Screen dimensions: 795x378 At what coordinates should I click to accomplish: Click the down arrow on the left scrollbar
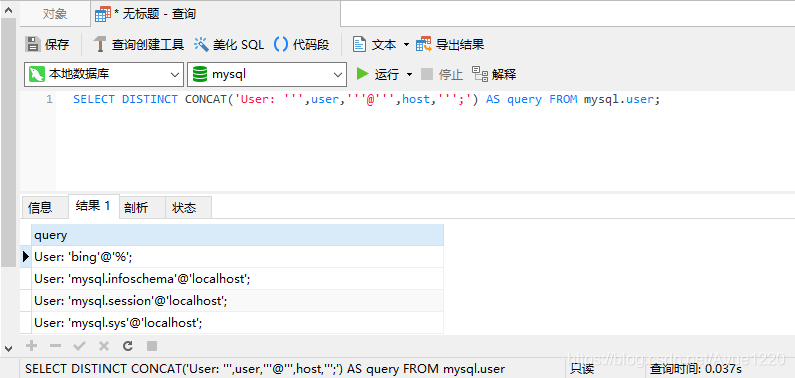click(x=8, y=349)
